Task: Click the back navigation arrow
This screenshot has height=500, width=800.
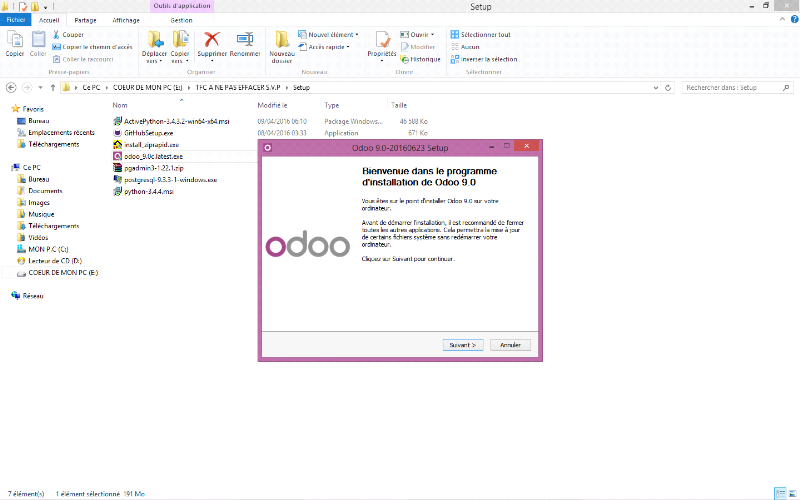Action: click(x=11, y=88)
